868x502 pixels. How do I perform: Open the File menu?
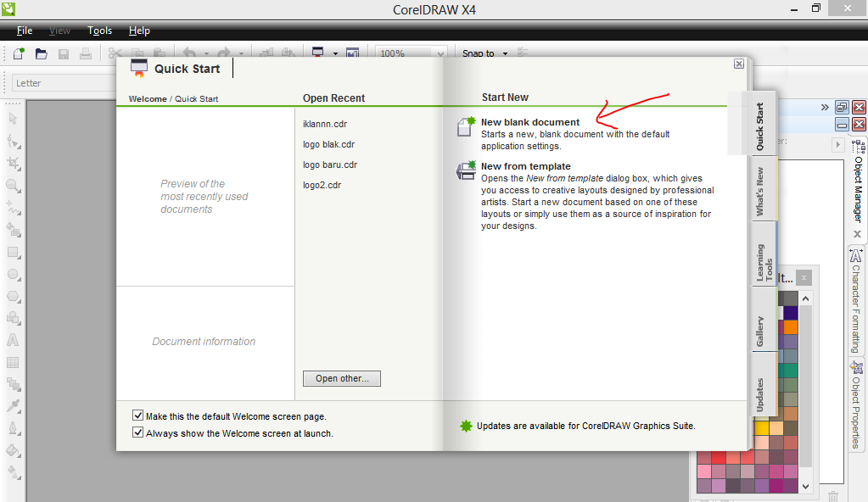coord(25,31)
